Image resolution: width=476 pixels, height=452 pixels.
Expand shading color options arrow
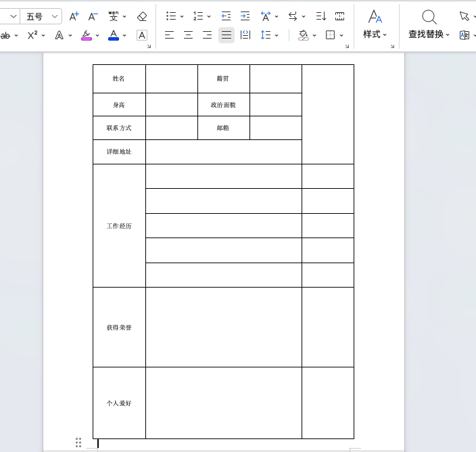click(314, 36)
